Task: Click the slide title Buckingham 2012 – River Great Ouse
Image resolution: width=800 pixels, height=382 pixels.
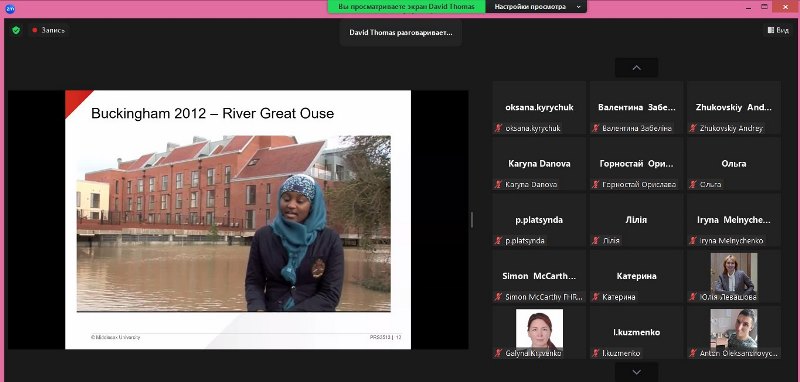Action: click(212, 113)
